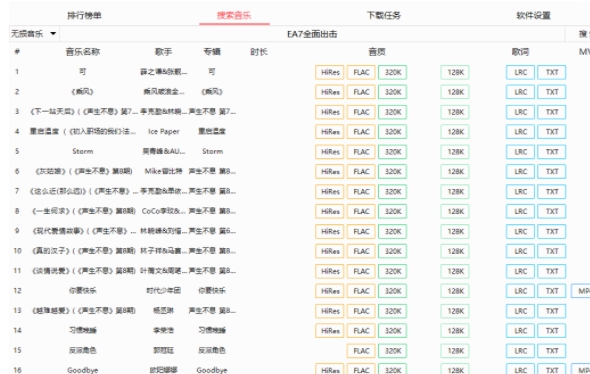
Task: Download HiRes for song row 14
Action: (x=330, y=331)
